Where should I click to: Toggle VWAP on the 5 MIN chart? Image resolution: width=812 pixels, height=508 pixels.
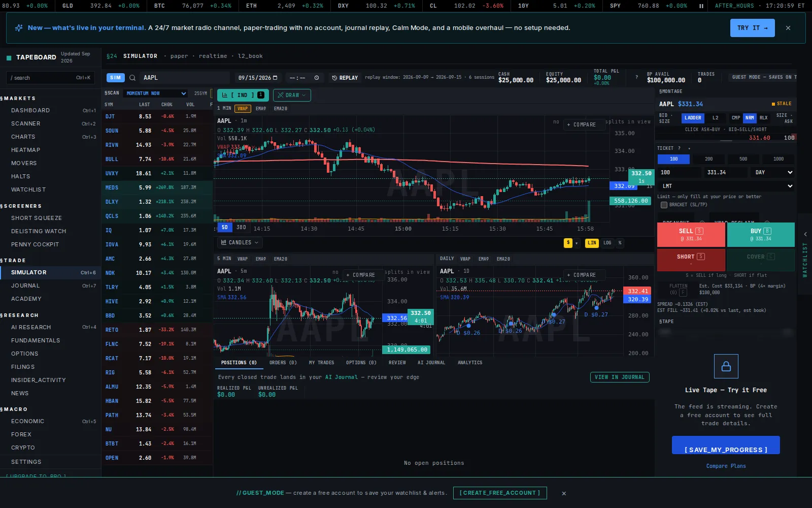click(x=243, y=259)
